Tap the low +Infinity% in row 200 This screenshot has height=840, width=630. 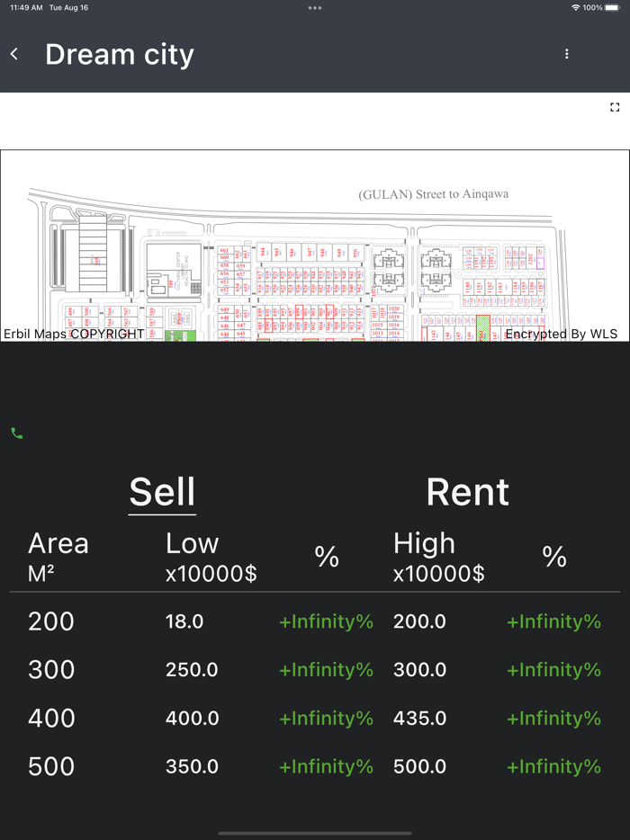(x=326, y=621)
